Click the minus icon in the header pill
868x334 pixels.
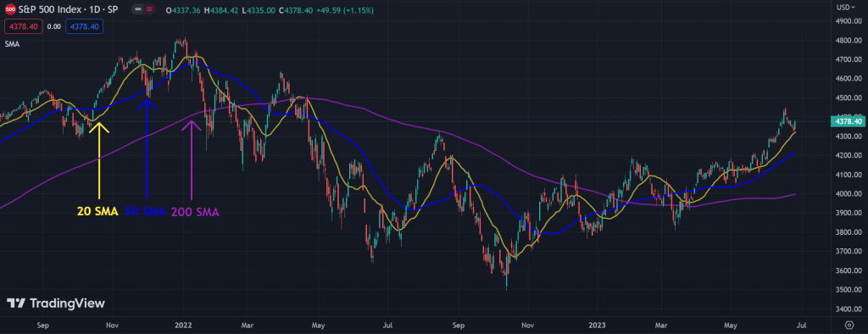[139, 9]
